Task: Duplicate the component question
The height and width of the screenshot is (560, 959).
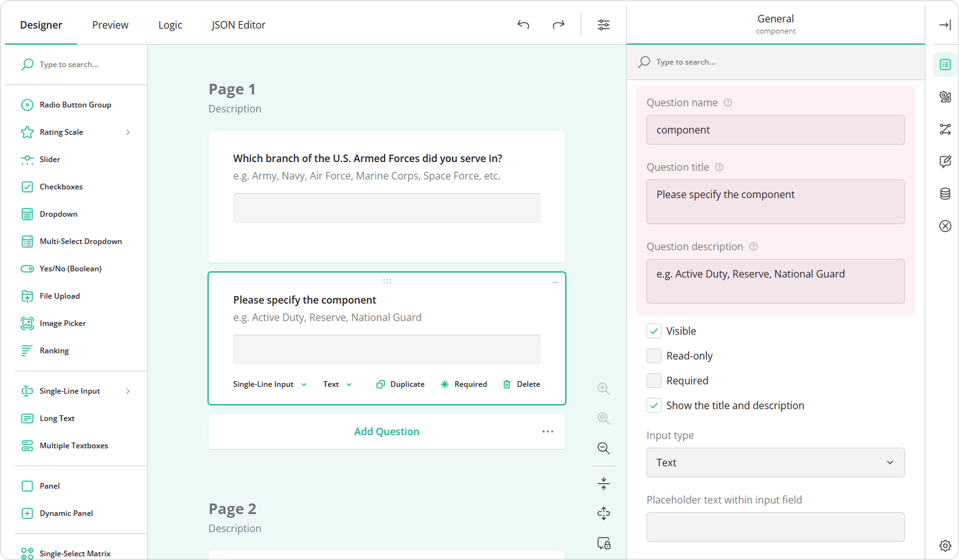Action: (400, 384)
